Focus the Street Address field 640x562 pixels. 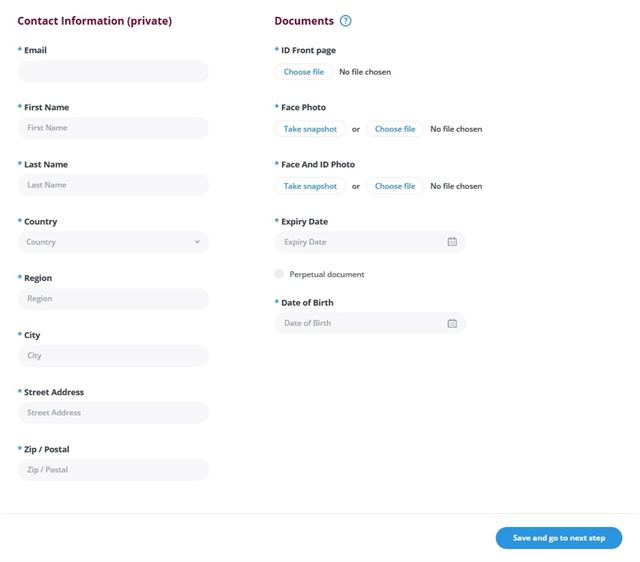click(x=113, y=413)
